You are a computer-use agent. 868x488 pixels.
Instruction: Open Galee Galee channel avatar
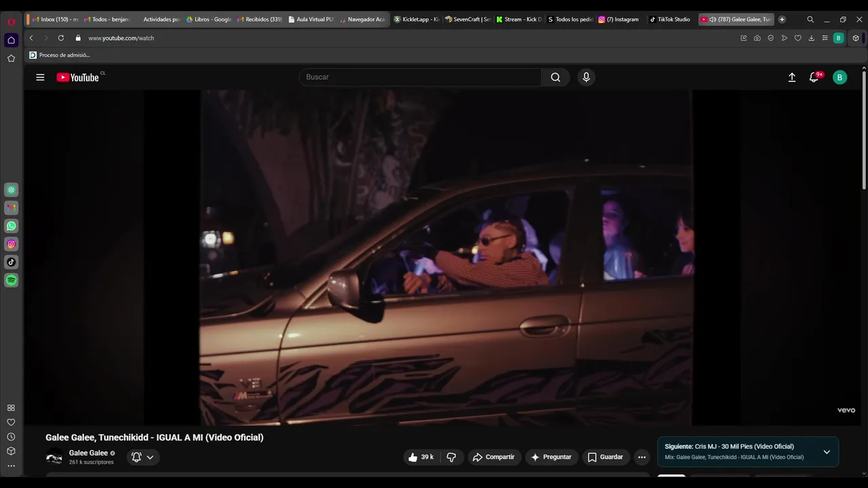pos(54,457)
